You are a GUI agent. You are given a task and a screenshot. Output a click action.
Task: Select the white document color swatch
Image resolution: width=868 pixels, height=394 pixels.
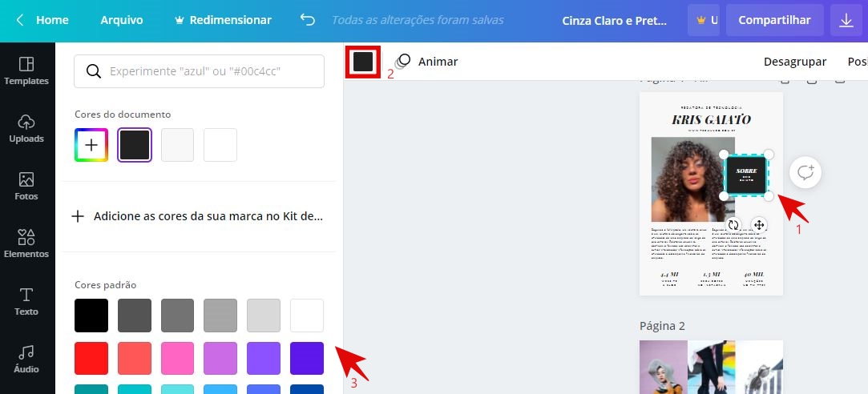(220, 145)
